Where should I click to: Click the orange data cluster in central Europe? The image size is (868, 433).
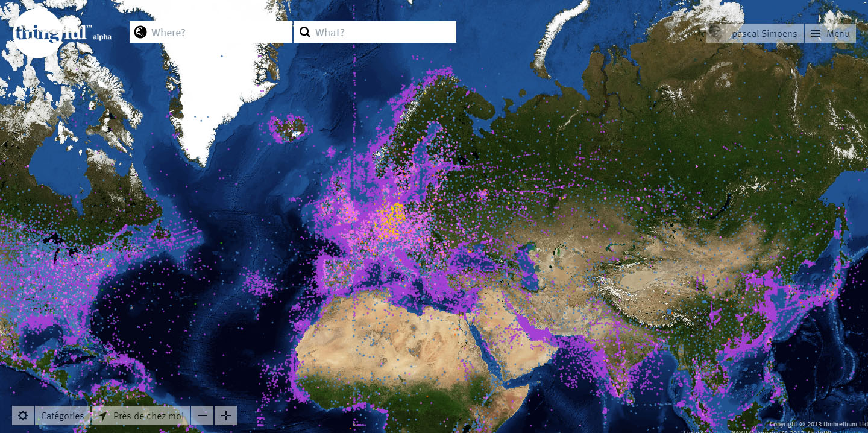point(391,220)
